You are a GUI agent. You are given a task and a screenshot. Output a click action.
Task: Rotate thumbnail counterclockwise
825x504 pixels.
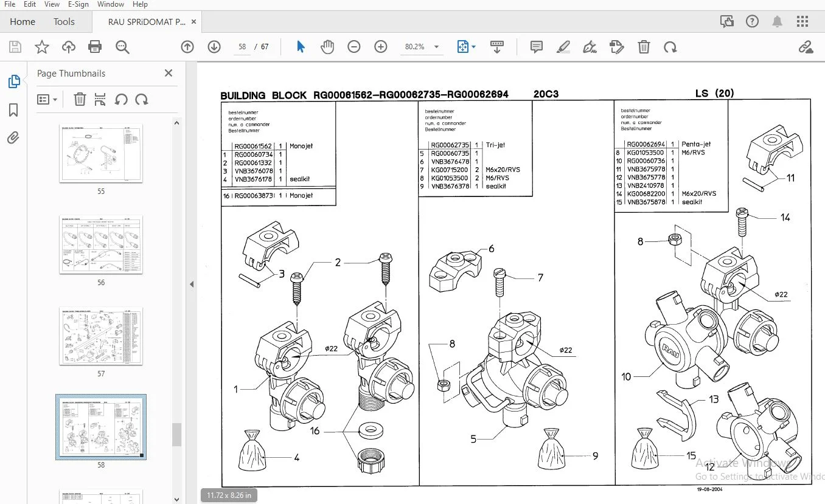(x=121, y=99)
